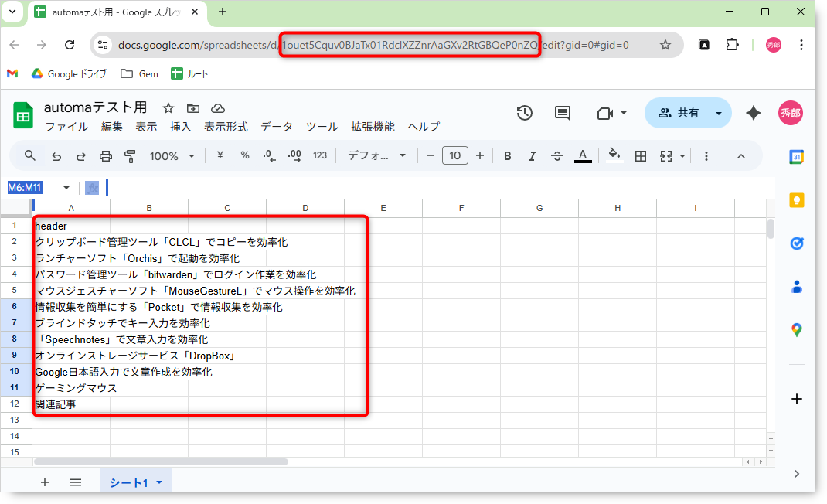827x504 pixels.
Task: Toggle strikethrough formatting
Action: coord(557,156)
